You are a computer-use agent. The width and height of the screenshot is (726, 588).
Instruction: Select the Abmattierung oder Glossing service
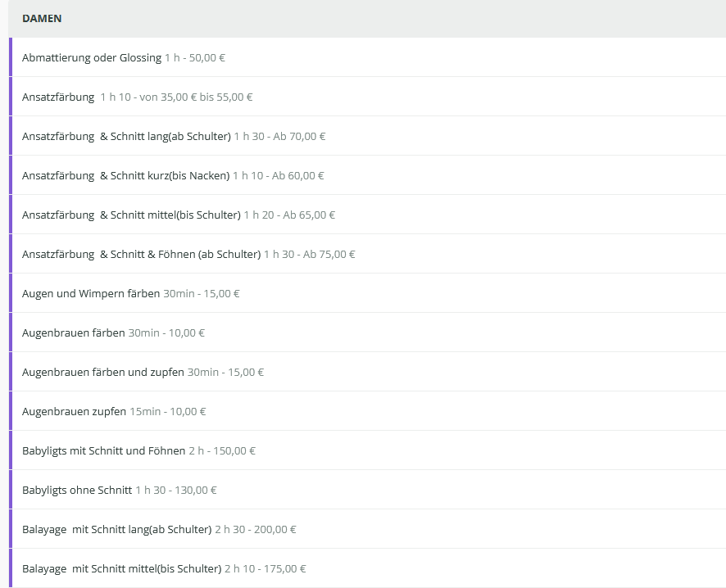(92, 58)
